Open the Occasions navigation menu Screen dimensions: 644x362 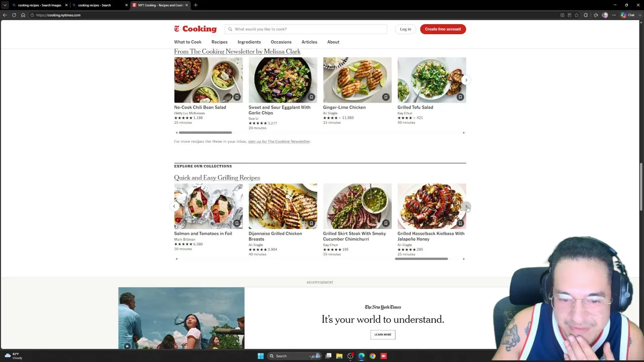point(281,42)
